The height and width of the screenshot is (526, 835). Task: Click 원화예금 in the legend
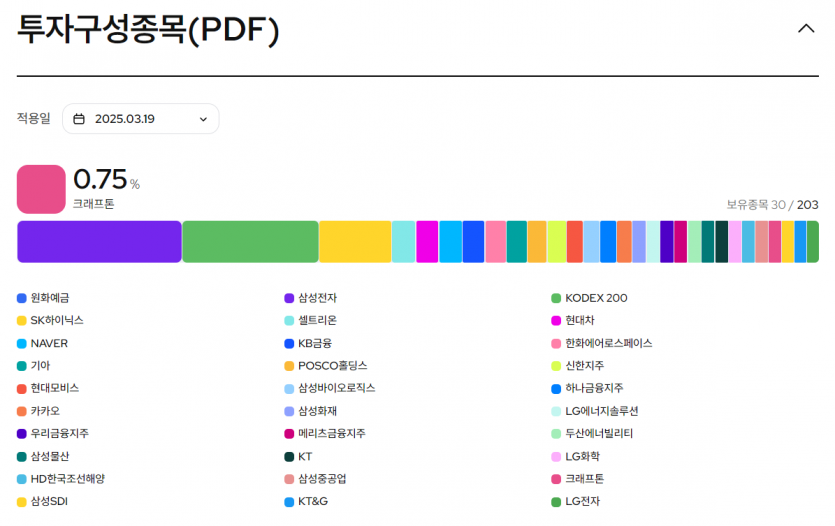(43, 298)
